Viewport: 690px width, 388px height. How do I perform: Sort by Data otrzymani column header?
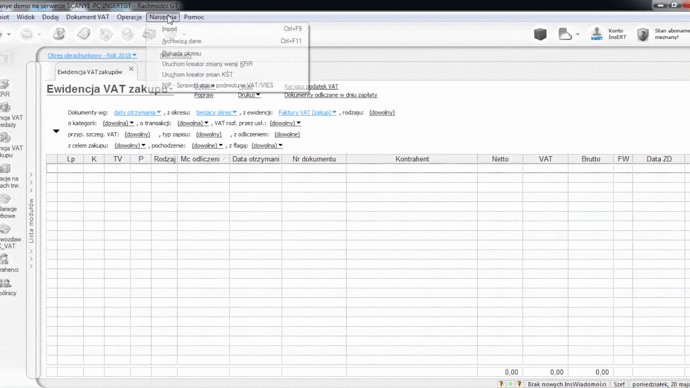[256, 159]
